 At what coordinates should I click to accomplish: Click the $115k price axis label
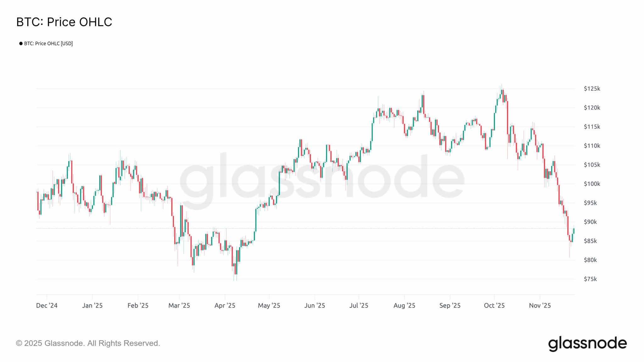[592, 127]
